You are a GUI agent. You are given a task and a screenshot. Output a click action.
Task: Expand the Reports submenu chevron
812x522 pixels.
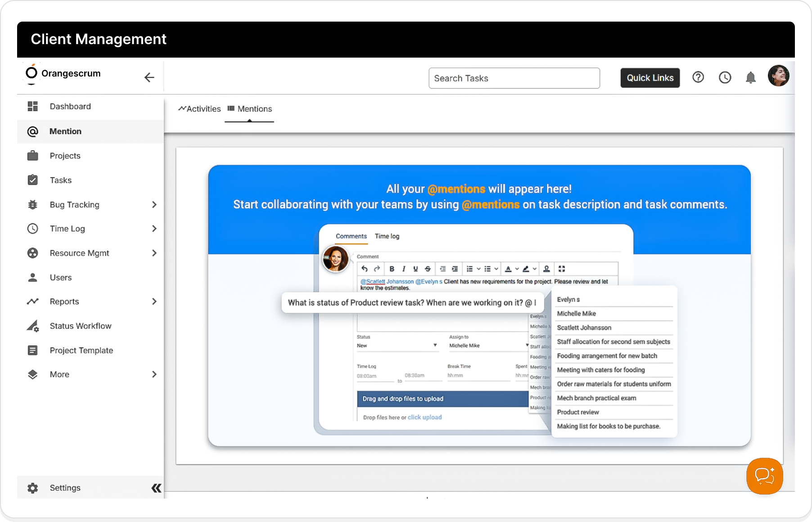click(154, 301)
